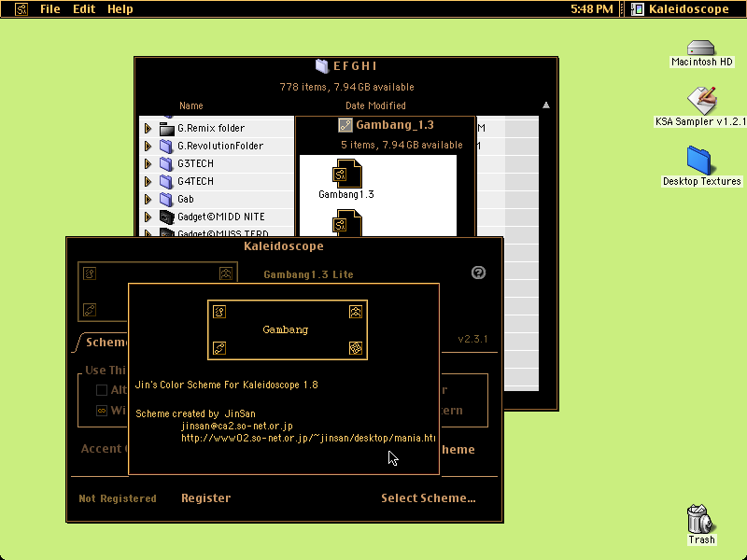Select the G.Remix folder icon

pos(166,129)
